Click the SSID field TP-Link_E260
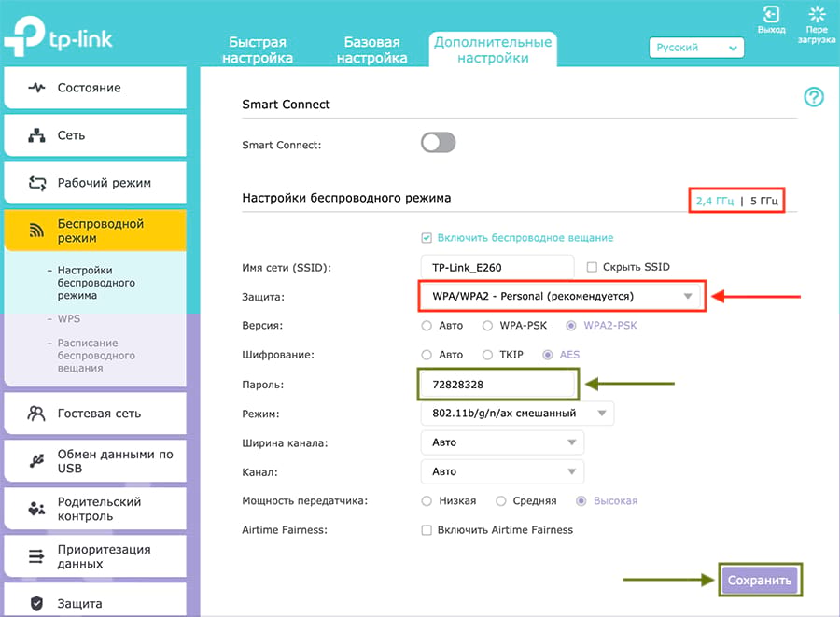 coord(497,267)
